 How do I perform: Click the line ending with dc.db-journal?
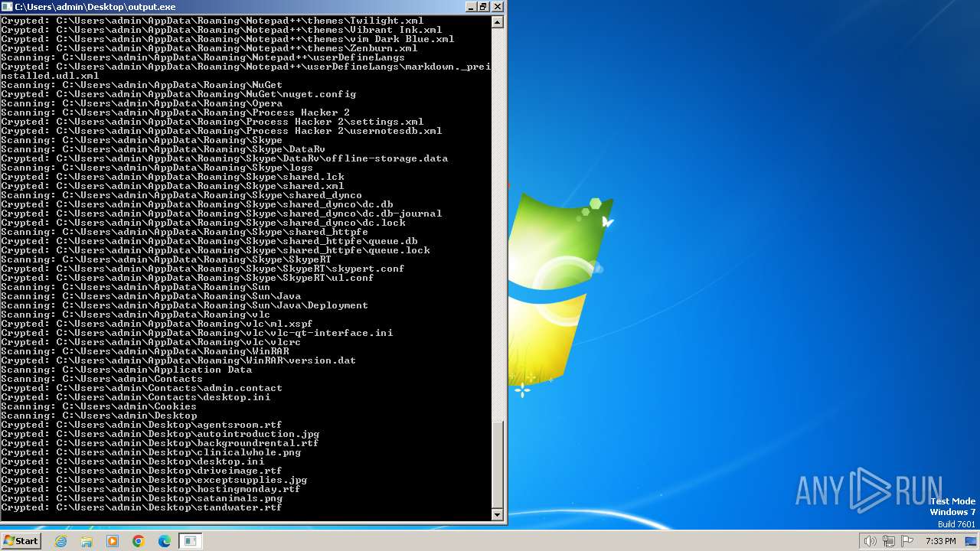point(221,214)
